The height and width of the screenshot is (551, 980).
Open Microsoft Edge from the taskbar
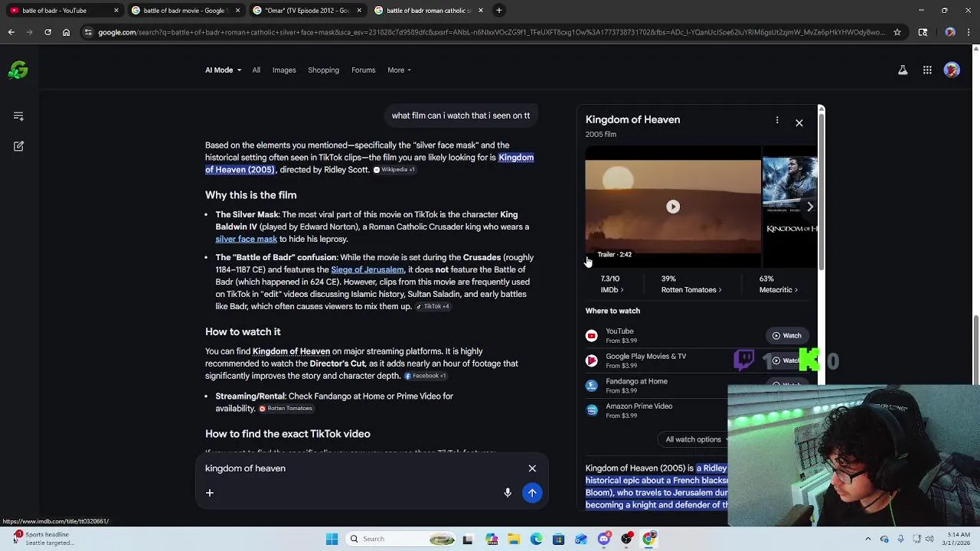pyautogui.click(x=536, y=539)
